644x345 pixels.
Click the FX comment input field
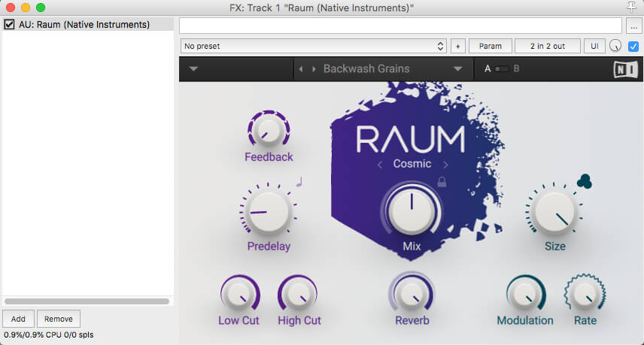pos(400,26)
